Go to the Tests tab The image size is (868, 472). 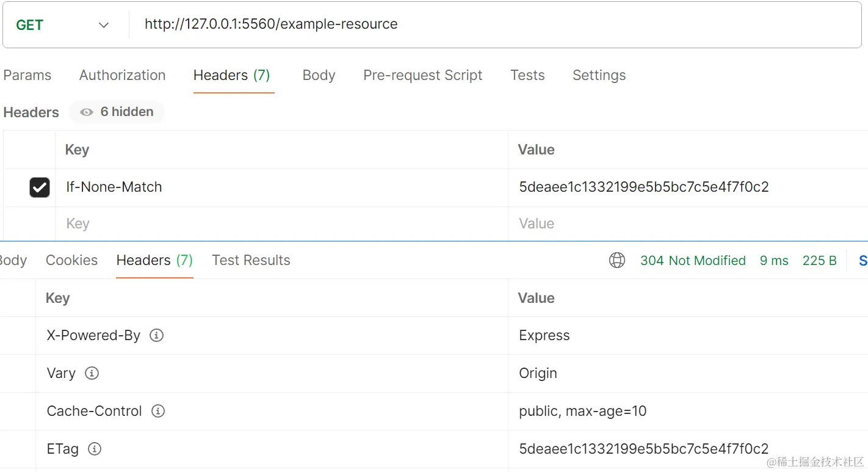pos(527,75)
